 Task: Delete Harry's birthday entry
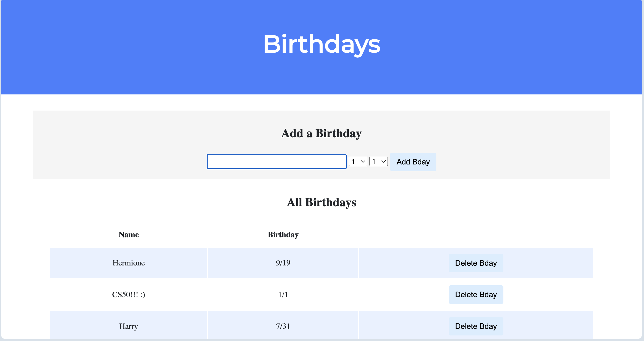(x=475, y=326)
